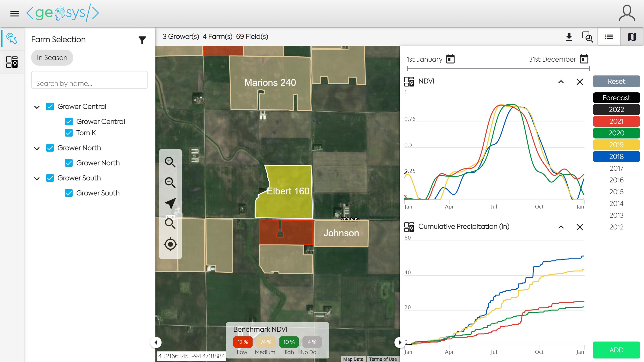Switch to map view icon

pyautogui.click(x=632, y=37)
